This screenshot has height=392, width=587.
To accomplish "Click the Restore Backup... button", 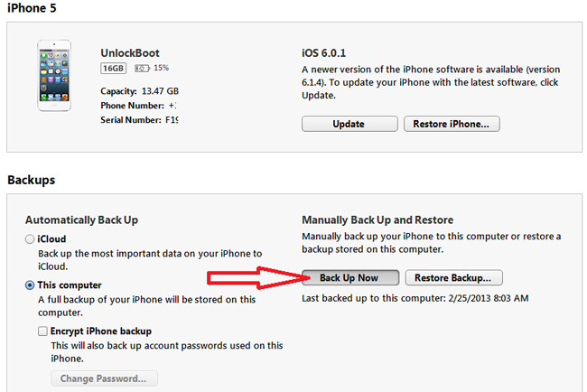I will coord(453,278).
